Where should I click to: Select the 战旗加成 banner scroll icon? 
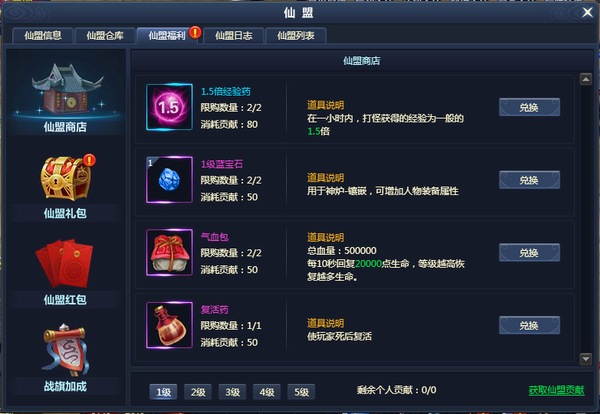[x=66, y=350]
